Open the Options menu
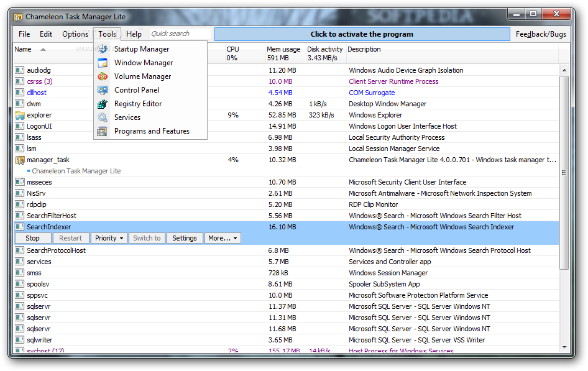Viewport: 588px width, 371px height. point(75,34)
